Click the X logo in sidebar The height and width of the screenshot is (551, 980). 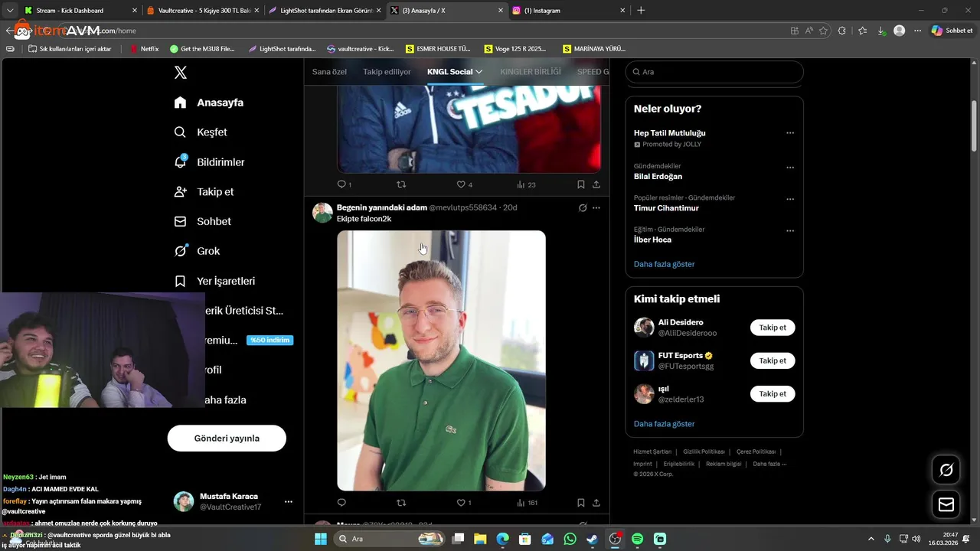(x=180, y=73)
